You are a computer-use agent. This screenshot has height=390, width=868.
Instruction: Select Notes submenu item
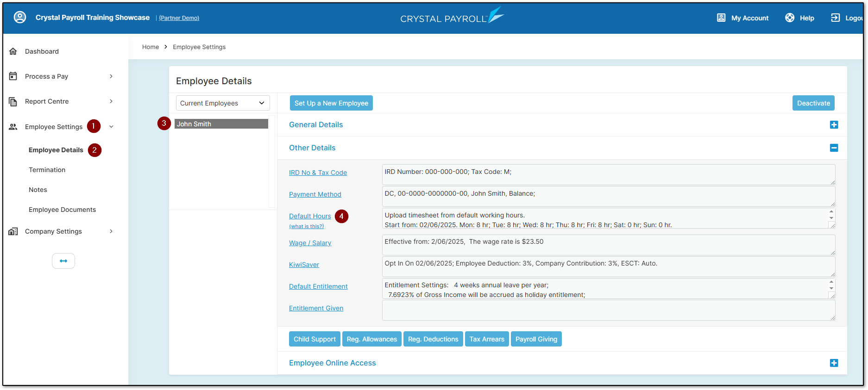(x=38, y=190)
